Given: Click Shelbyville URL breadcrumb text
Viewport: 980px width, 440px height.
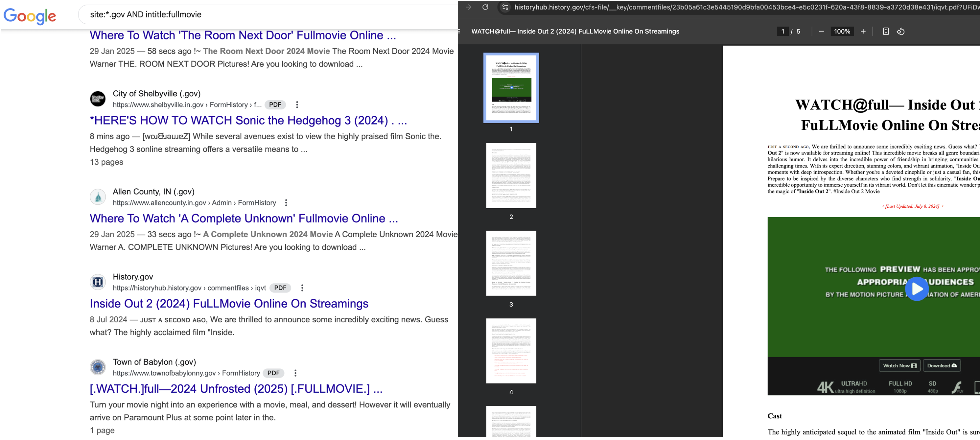Looking at the screenshot, I should coord(187,104).
